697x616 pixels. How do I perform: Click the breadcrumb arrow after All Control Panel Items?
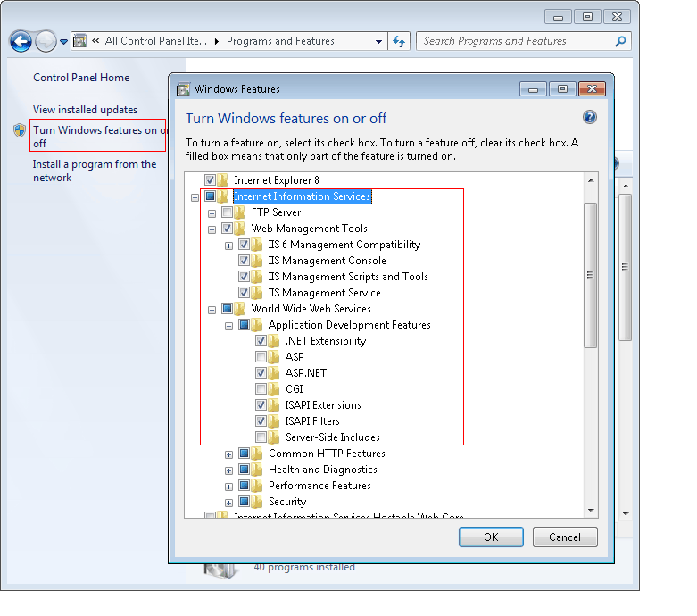[x=217, y=41]
